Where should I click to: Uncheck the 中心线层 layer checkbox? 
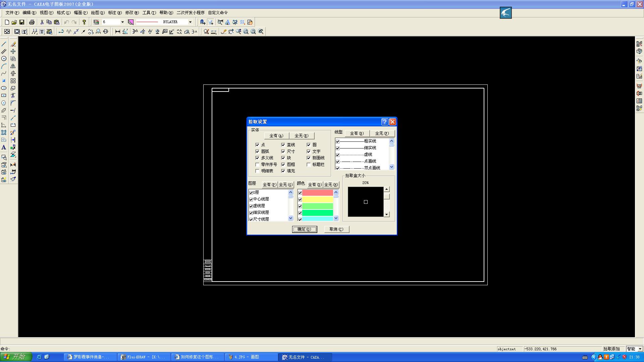click(251, 199)
